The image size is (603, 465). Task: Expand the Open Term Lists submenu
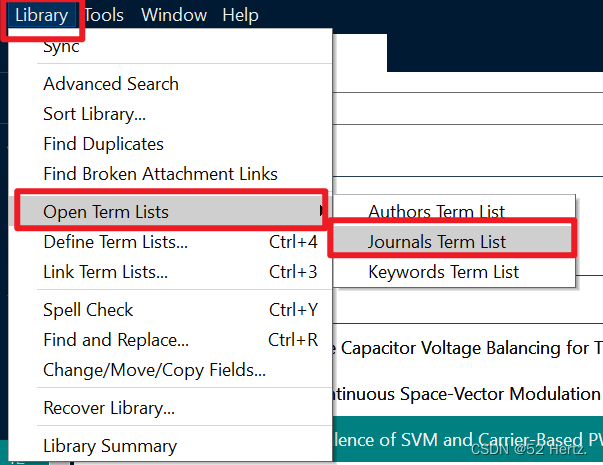click(170, 212)
